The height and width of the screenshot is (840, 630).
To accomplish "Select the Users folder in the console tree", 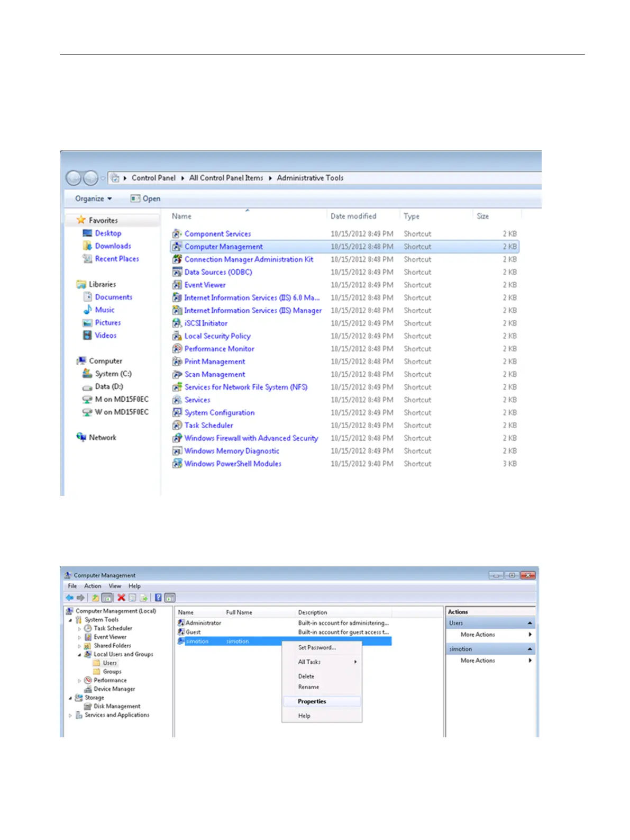I will point(110,663).
